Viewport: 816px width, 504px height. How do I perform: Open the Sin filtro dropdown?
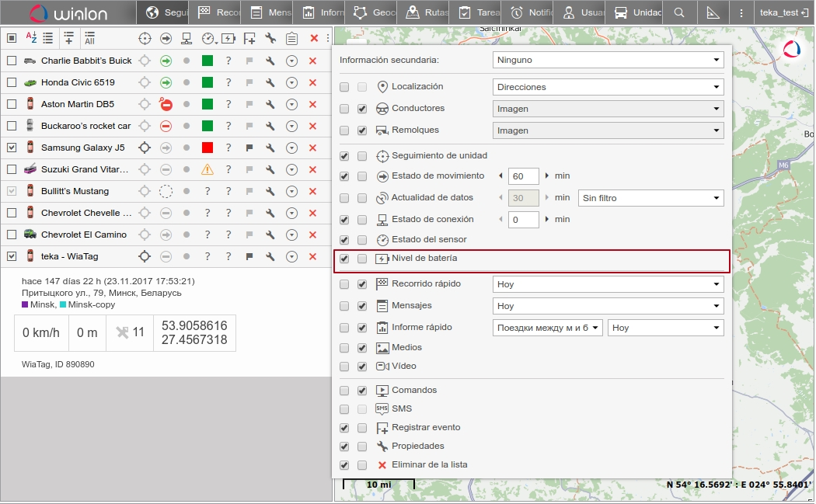[x=651, y=198]
